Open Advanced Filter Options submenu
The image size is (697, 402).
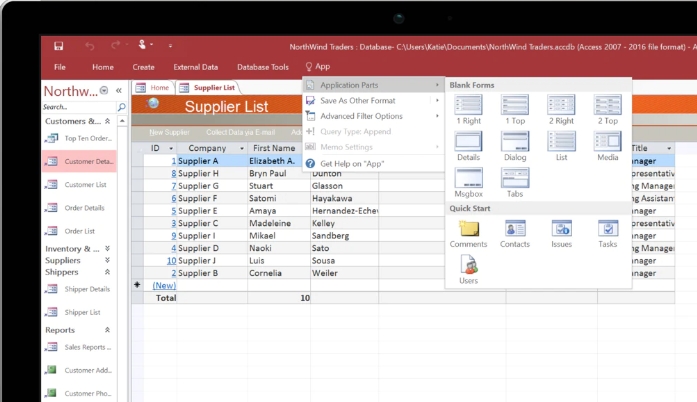point(373,116)
